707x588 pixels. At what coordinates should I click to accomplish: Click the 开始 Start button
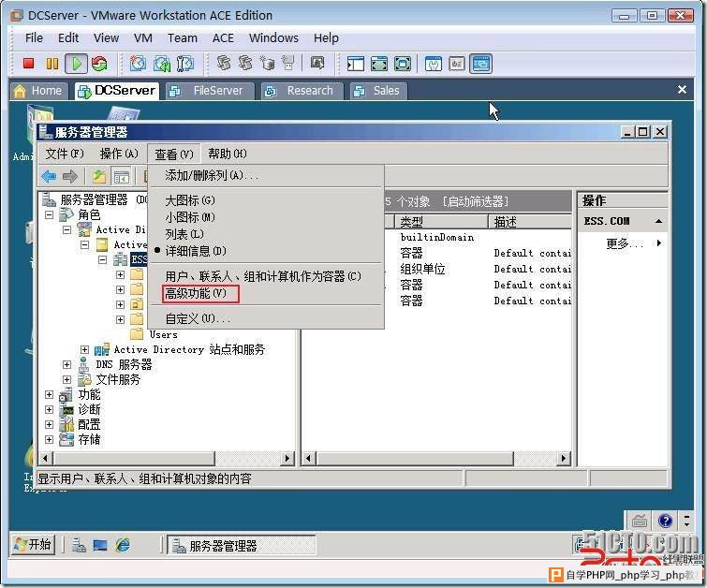33,545
